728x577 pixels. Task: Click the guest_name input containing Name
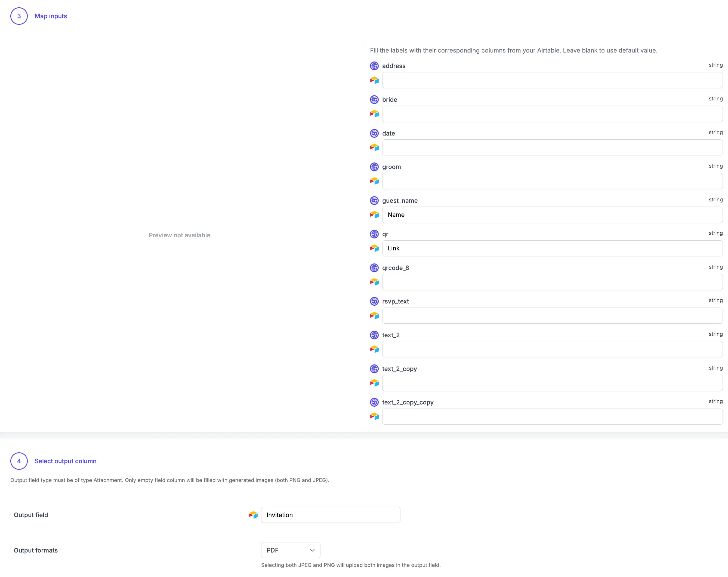[552, 215]
